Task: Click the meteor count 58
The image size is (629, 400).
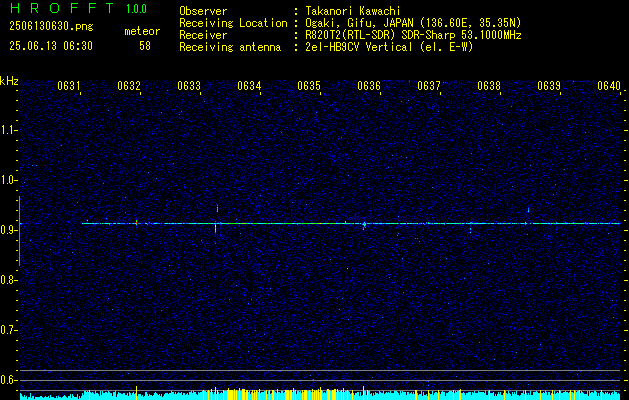Action: pos(145,46)
